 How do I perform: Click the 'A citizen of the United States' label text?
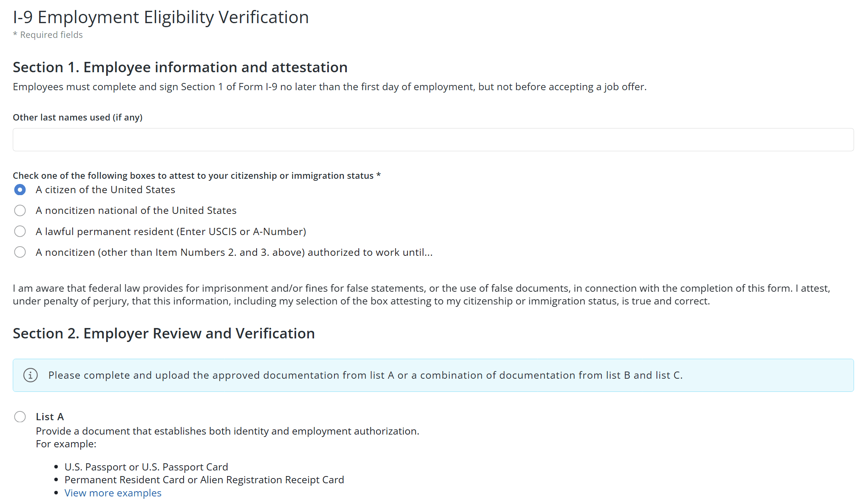(x=105, y=190)
